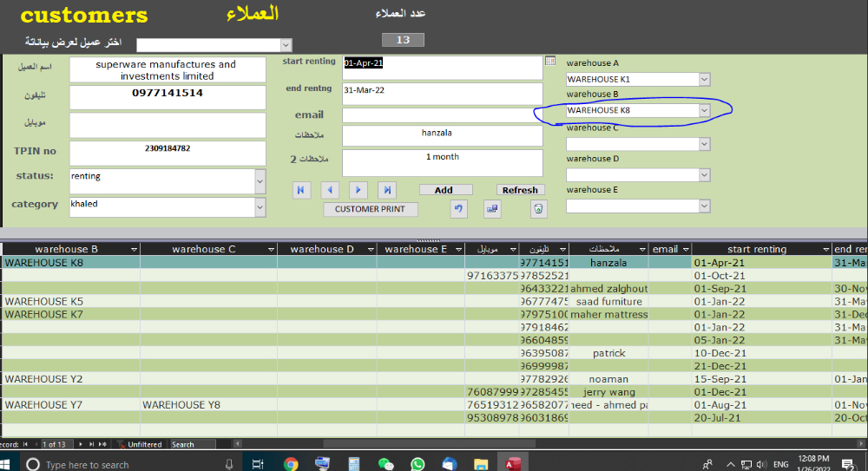The width and height of the screenshot is (868, 471).
Task: Go to the first customer record
Action: (301, 190)
